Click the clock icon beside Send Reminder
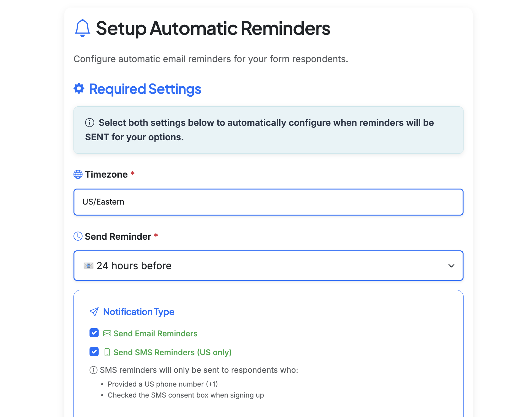This screenshot has height=417, width=532. pyautogui.click(x=78, y=236)
